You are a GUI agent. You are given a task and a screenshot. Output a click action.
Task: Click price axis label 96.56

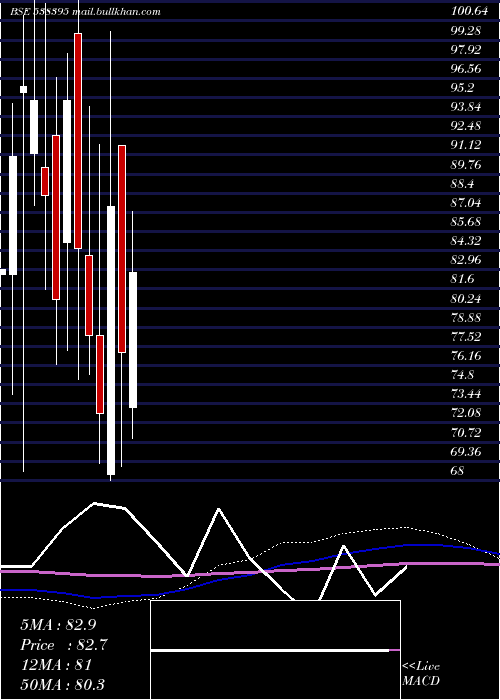coord(466,69)
